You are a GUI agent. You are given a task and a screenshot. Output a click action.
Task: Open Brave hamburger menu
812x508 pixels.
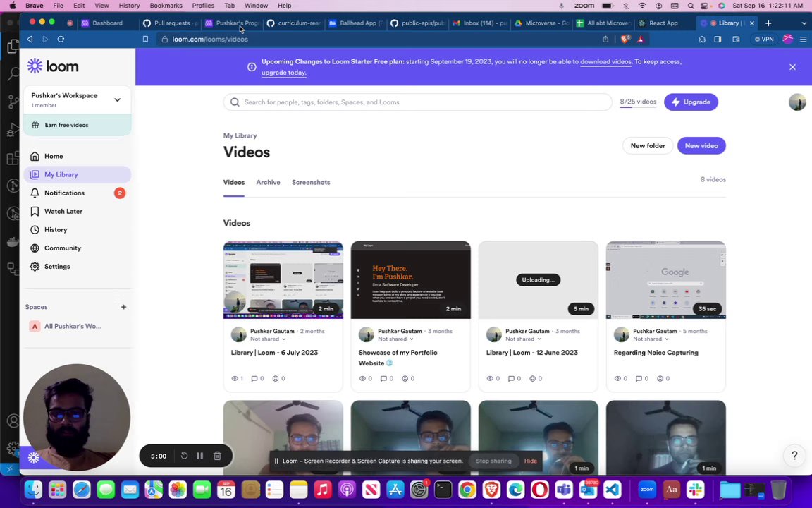[804, 39]
